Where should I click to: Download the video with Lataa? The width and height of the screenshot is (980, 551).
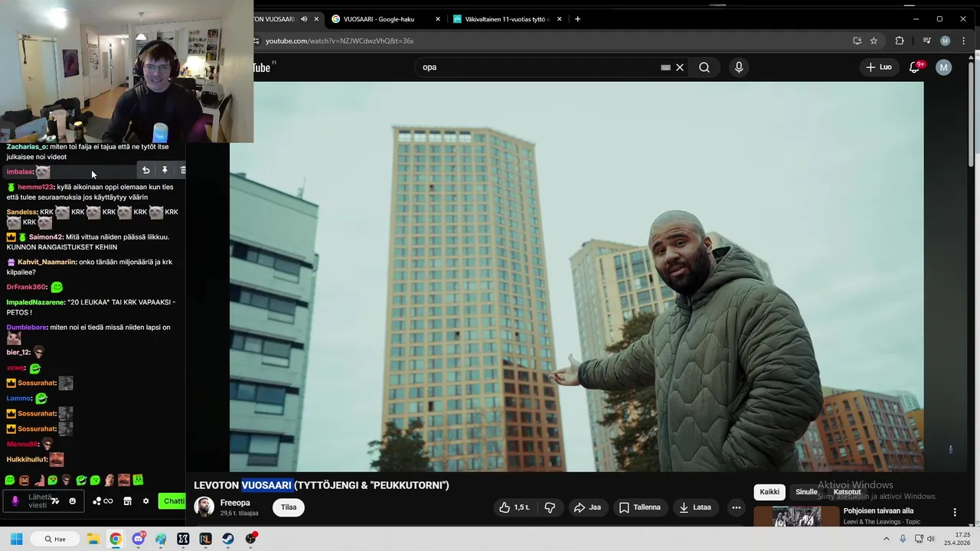coord(695,507)
